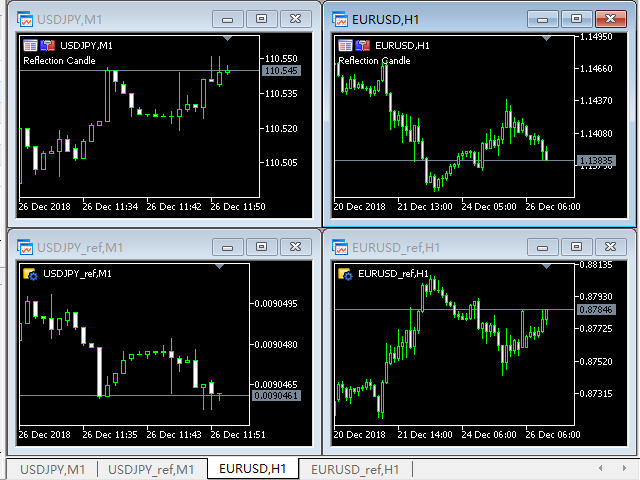Viewport: 640px width, 480px height.
Task: Click chart shift triangle marker in USDJPY_ref,M1 chart
Action: pyautogui.click(x=220, y=267)
